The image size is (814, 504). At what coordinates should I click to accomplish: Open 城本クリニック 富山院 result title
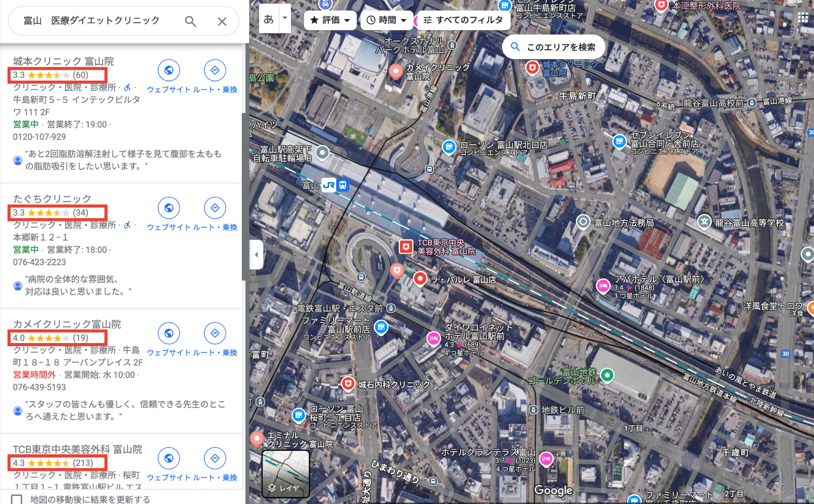point(64,61)
